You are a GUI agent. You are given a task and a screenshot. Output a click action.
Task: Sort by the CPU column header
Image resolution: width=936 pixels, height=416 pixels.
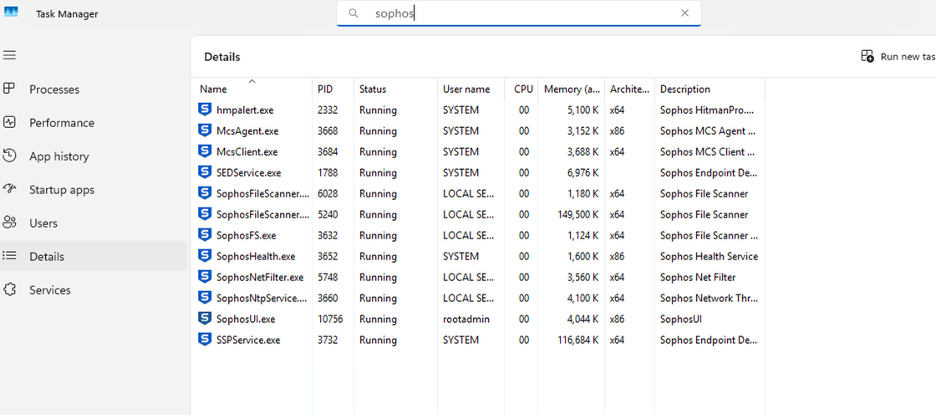tap(524, 89)
